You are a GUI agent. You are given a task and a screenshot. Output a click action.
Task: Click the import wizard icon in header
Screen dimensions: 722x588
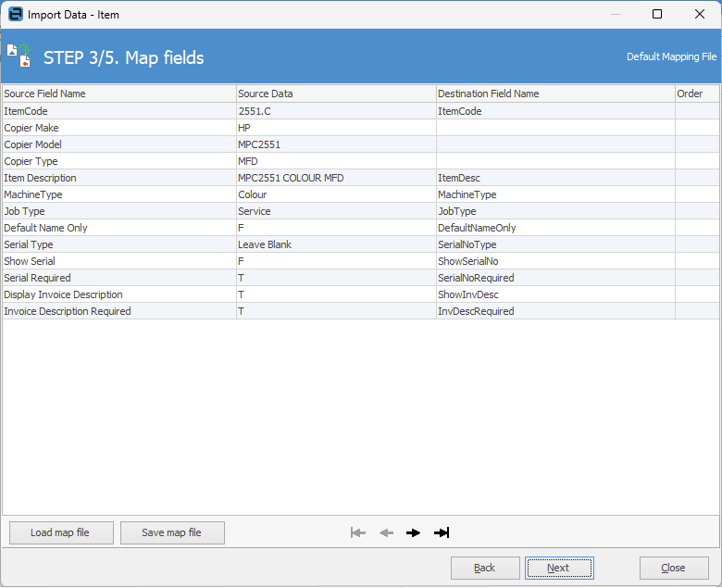point(19,56)
